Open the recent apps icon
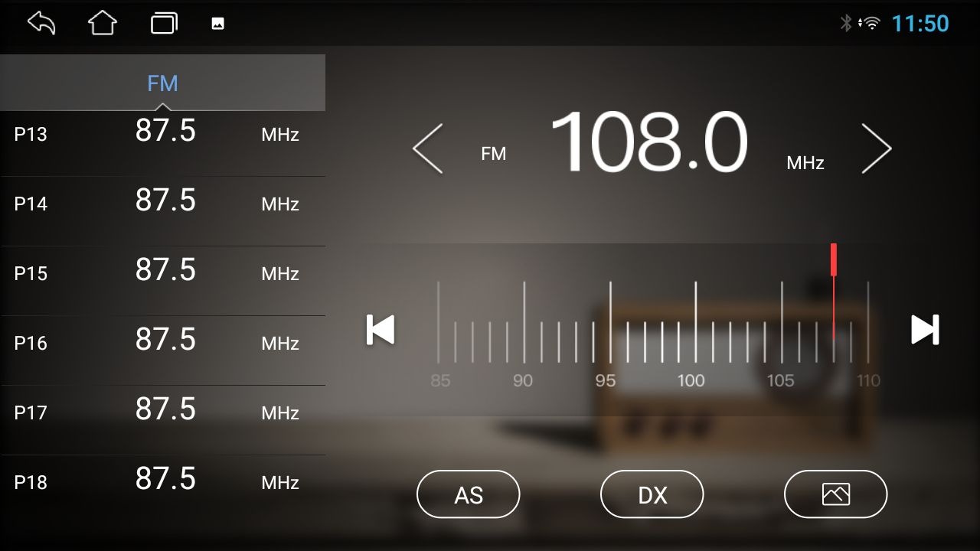Screen dimensions: 980x551 coord(164,23)
